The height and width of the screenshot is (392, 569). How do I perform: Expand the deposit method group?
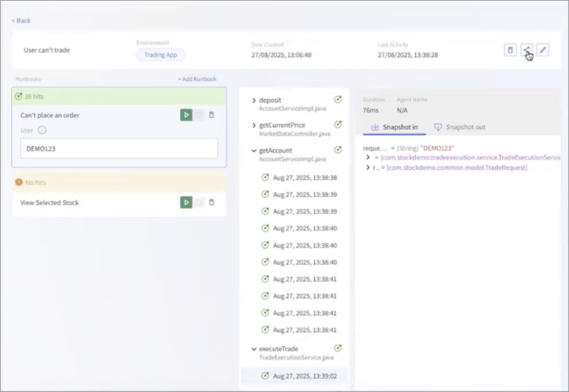254,100
